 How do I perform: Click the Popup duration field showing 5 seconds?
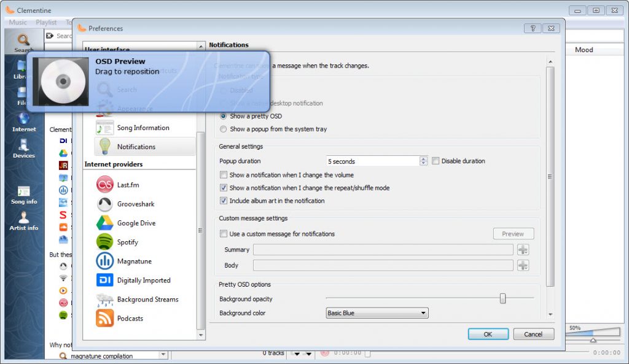(373, 161)
